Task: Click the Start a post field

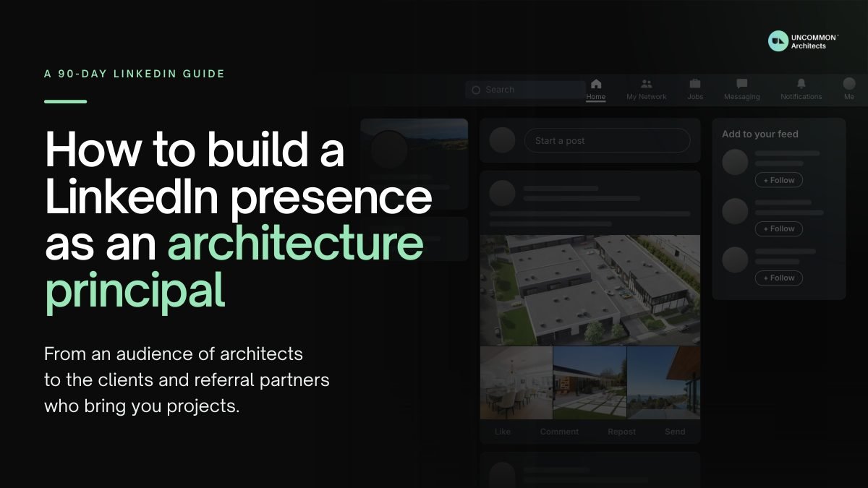Action: [607, 140]
